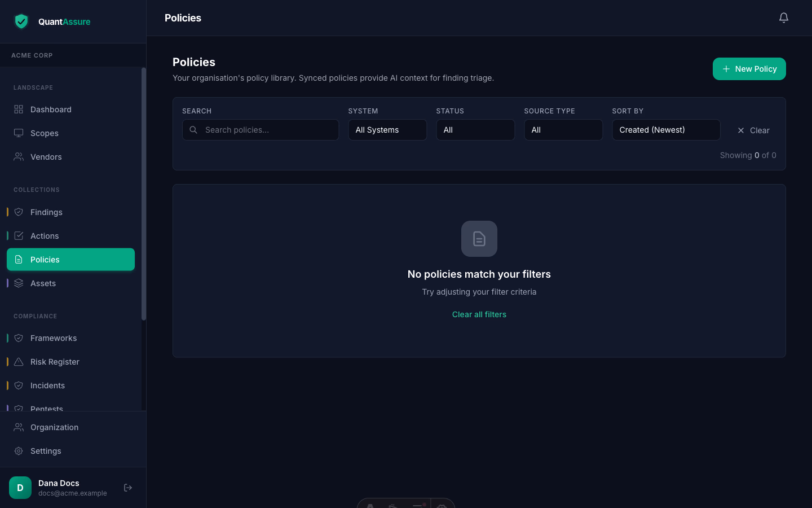Click the log out icon
The width and height of the screenshot is (812, 508).
128,488
